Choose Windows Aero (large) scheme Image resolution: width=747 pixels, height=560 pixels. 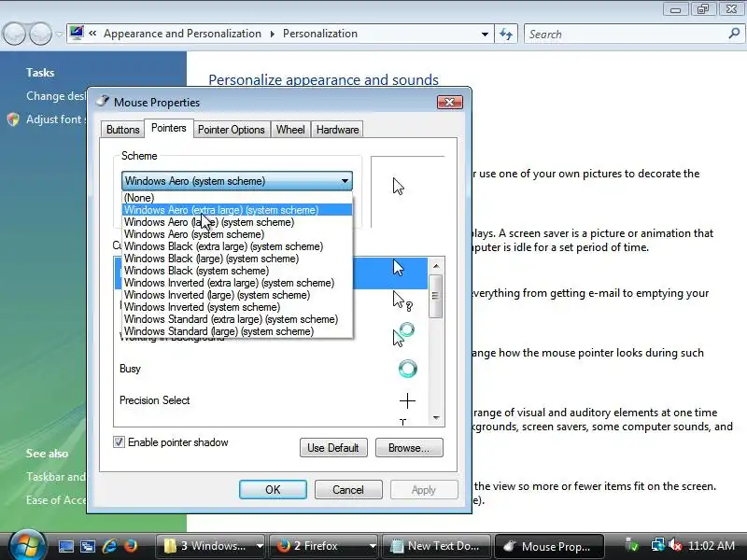pyautogui.click(x=237, y=222)
